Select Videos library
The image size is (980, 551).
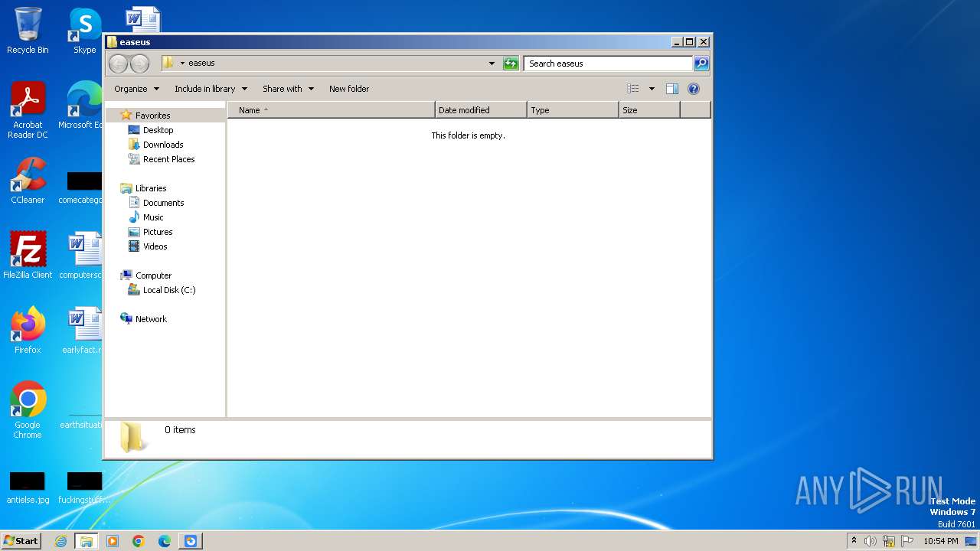point(155,246)
